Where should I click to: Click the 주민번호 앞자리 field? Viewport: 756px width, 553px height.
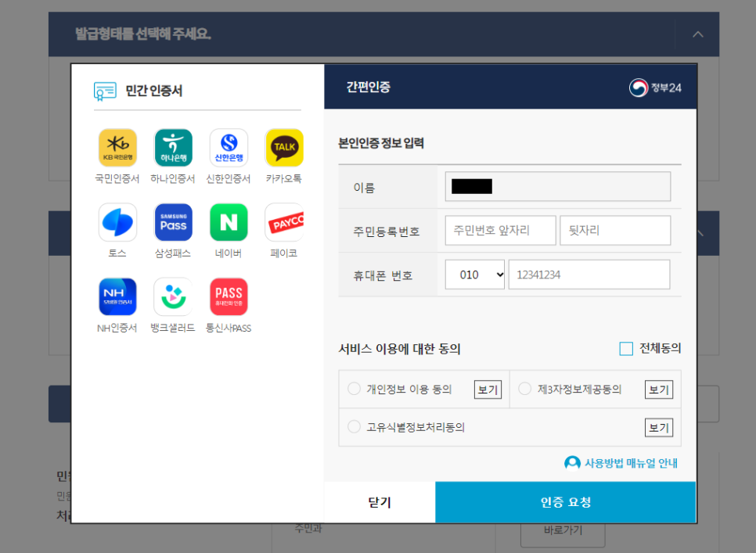pyautogui.click(x=500, y=230)
